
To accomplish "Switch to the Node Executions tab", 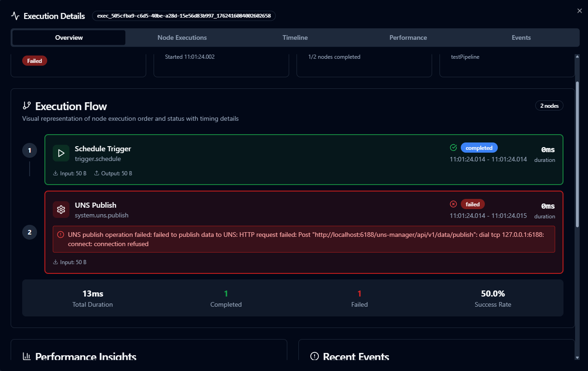I will [x=182, y=37].
